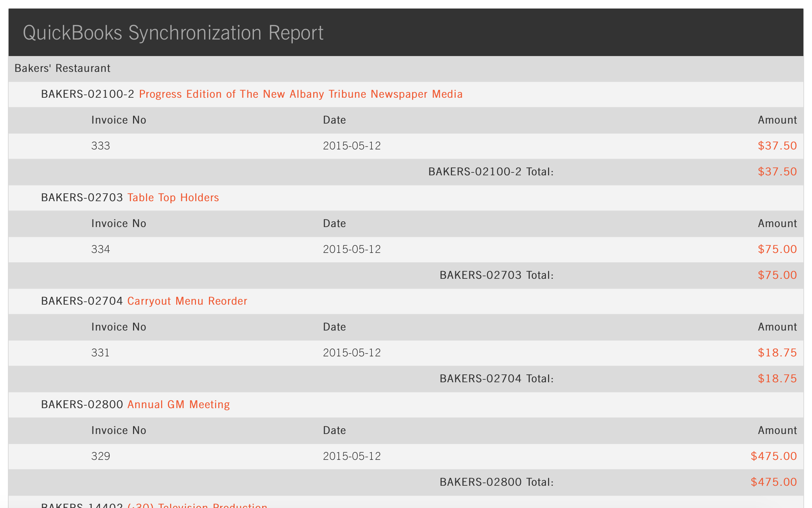Image resolution: width=812 pixels, height=508 pixels.
Task: Click the job code BAKERS-02100-2
Action: (x=87, y=94)
